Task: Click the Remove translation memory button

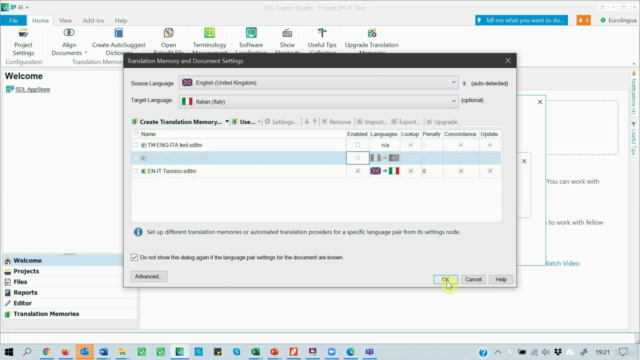Action: pos(336,122)
